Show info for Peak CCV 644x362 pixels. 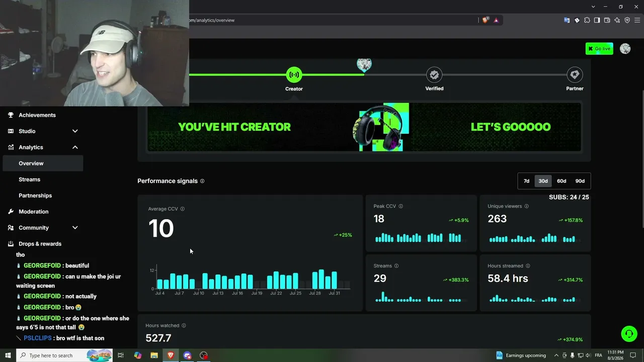pyautogui.click(x=401, y=206)
